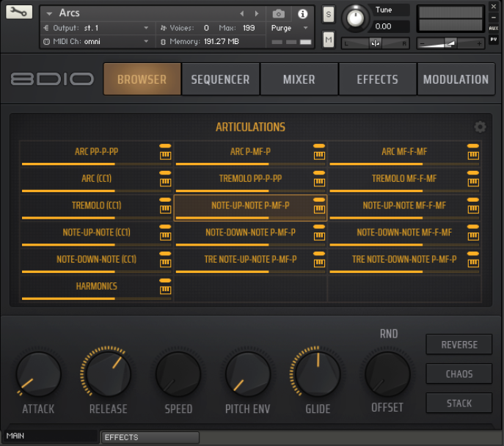Image resolution: width=504 pixels, height=446 pixels.
Task: Select NOTE-DOWN-NOTE MF-F-MF articulation
Action: pyautogui.click(x=404, y=235)
